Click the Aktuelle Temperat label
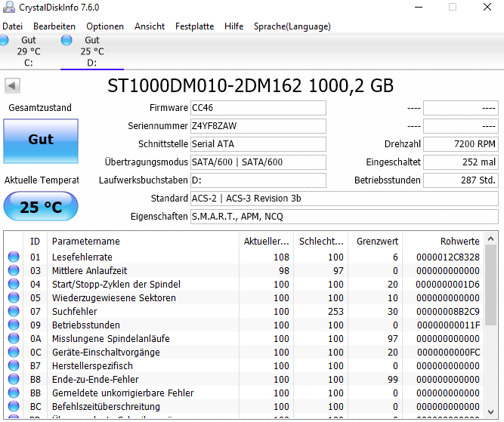 point(42,180)
